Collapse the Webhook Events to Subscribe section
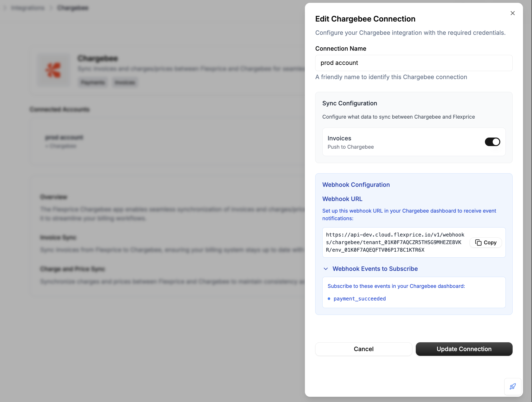532x402 pixels. click(x=375, y=269)
